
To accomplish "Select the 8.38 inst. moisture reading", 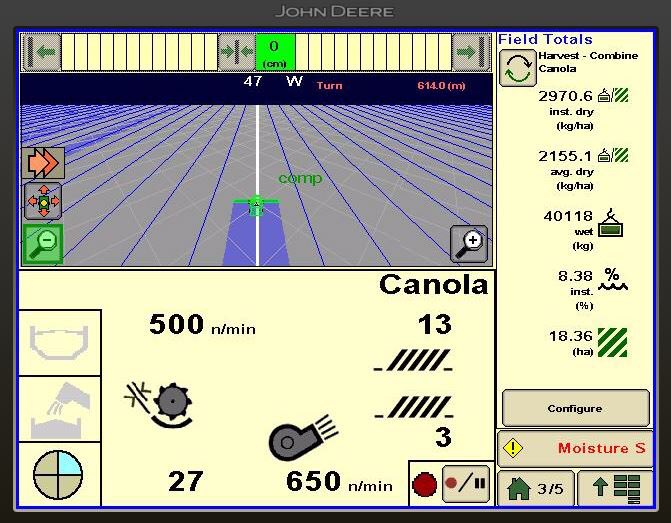I will pyautogui.click(x=576, y=276).
